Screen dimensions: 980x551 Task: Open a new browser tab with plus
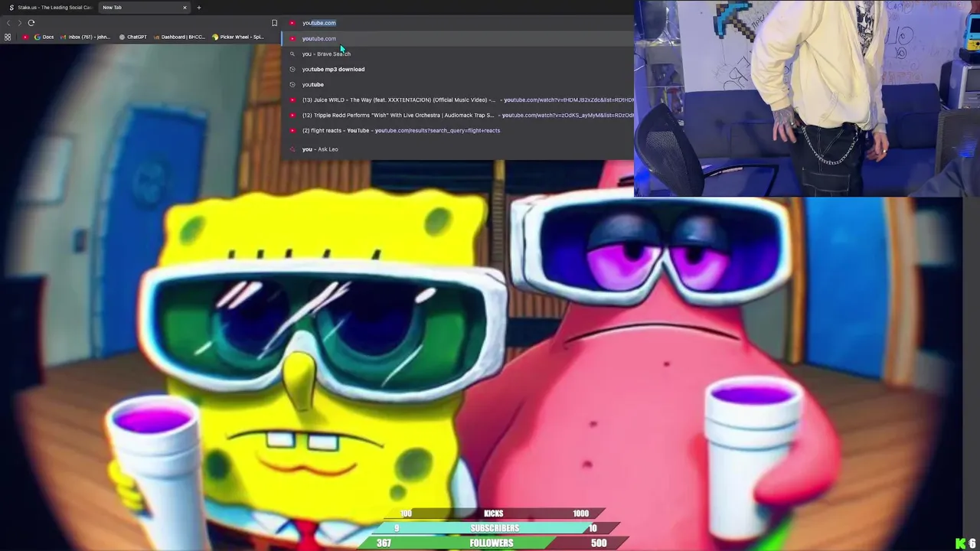tap(198, 8)
